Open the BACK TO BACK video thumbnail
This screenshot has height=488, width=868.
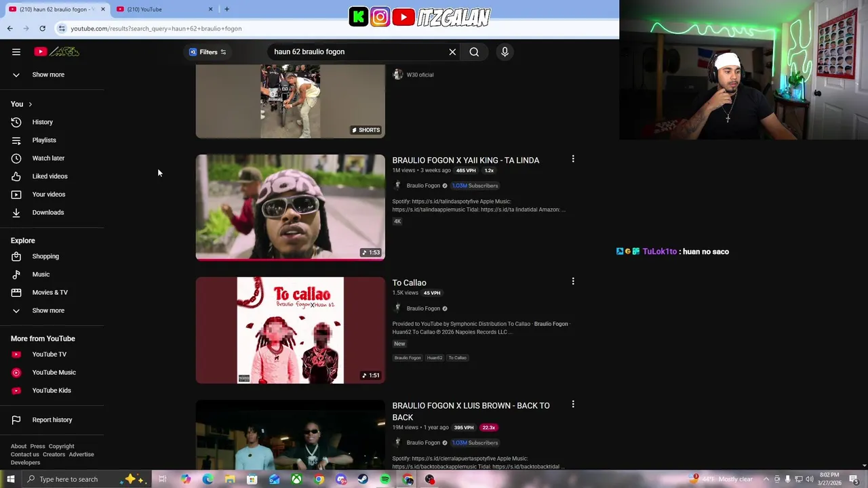(x=290, y=434)
